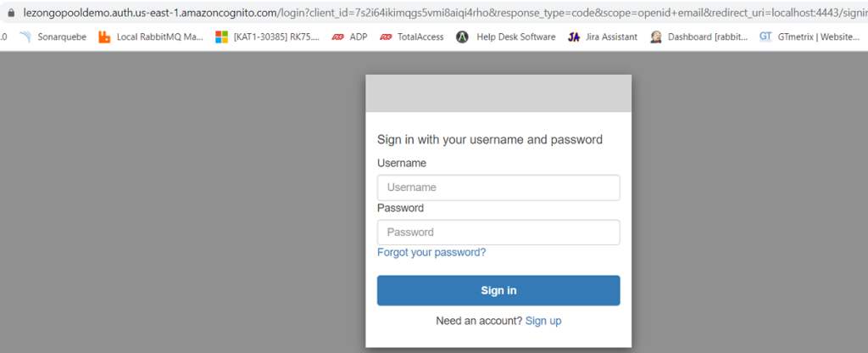Select the TotalAccess bookmark label
The width and height of the screenshot is (868, 353).
pyautogui.click(x=420, y=37)
